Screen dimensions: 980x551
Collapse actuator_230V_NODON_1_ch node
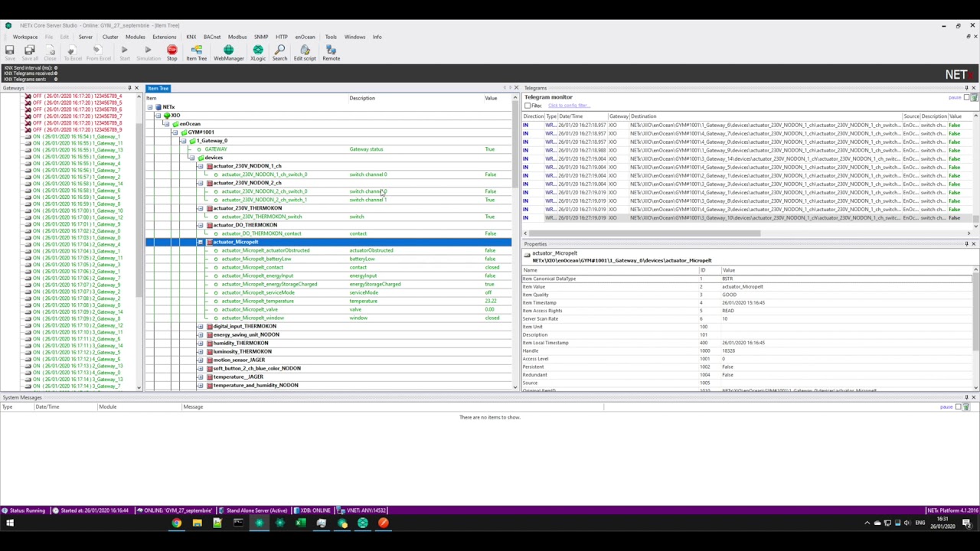200,166
